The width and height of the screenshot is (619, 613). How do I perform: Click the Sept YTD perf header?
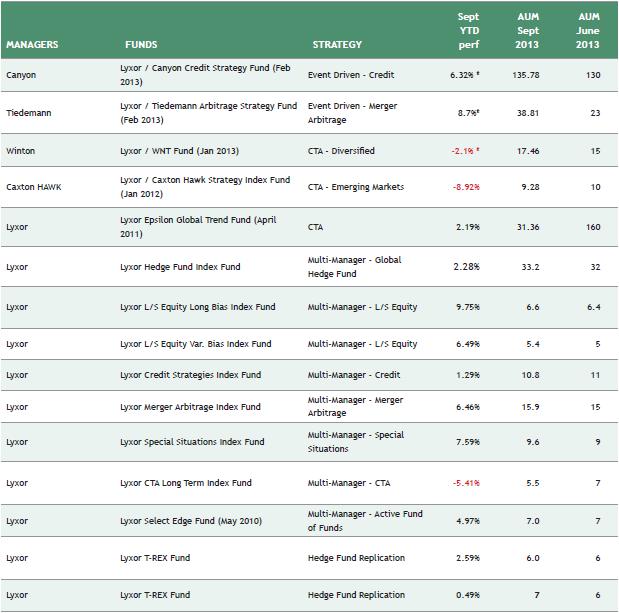click(468, 31)
